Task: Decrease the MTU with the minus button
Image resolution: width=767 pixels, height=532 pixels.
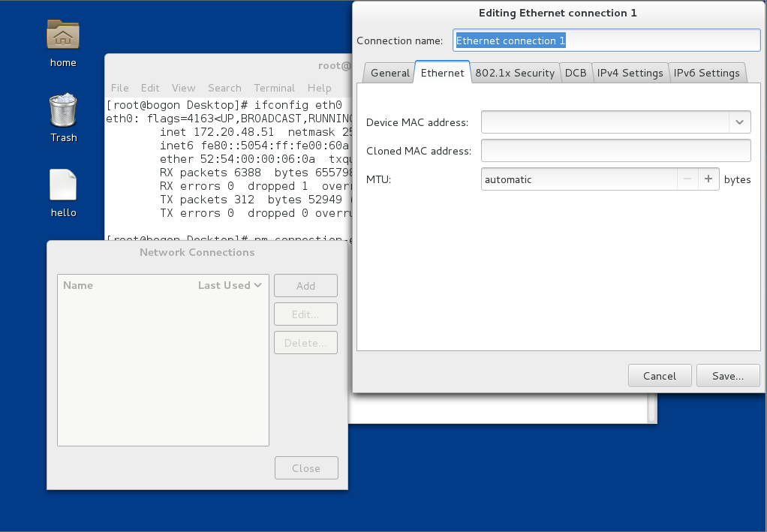Action: [x=687, y=179]
